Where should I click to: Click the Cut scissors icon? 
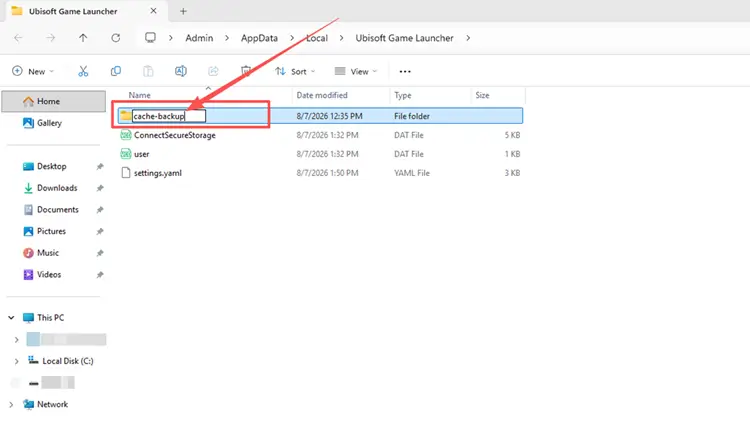tap(83, 71)
